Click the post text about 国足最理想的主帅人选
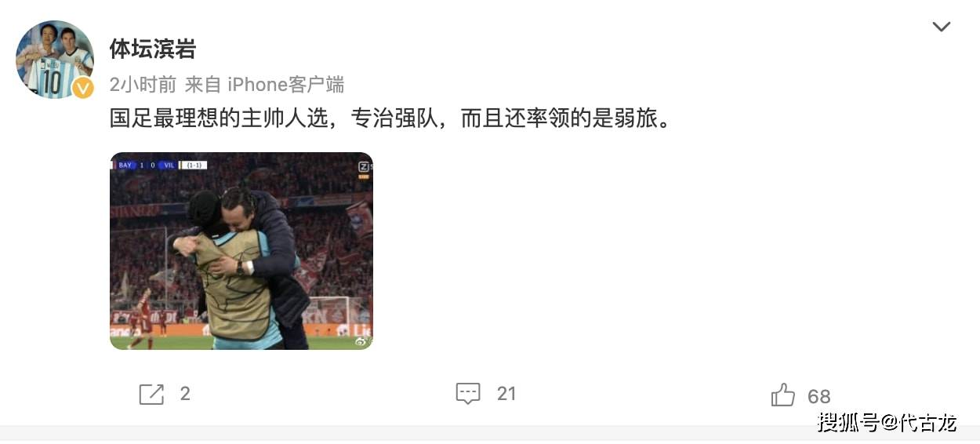Image resolution: width=980 pixels, height=444 pixels. tap(390, 119)
